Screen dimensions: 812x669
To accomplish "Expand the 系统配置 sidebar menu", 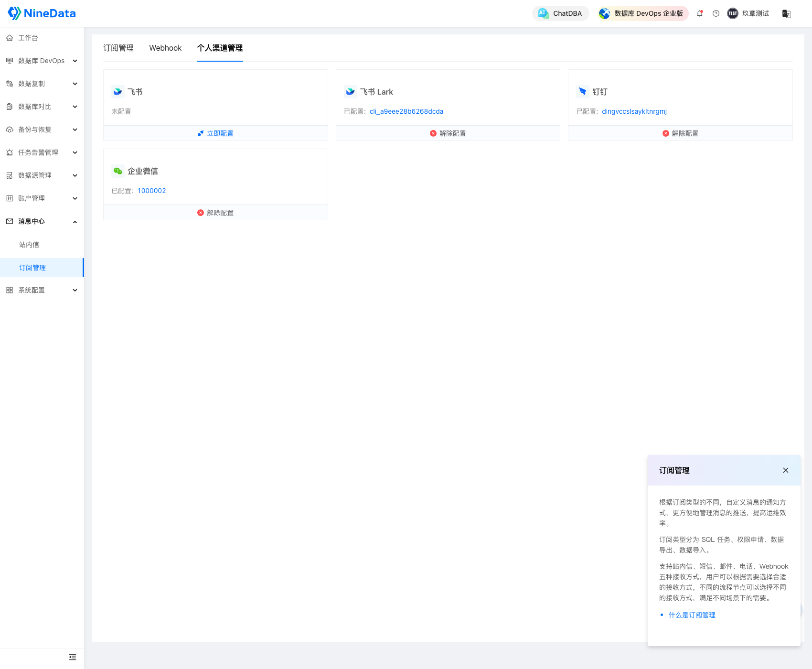I will click(x=42, y=290).
